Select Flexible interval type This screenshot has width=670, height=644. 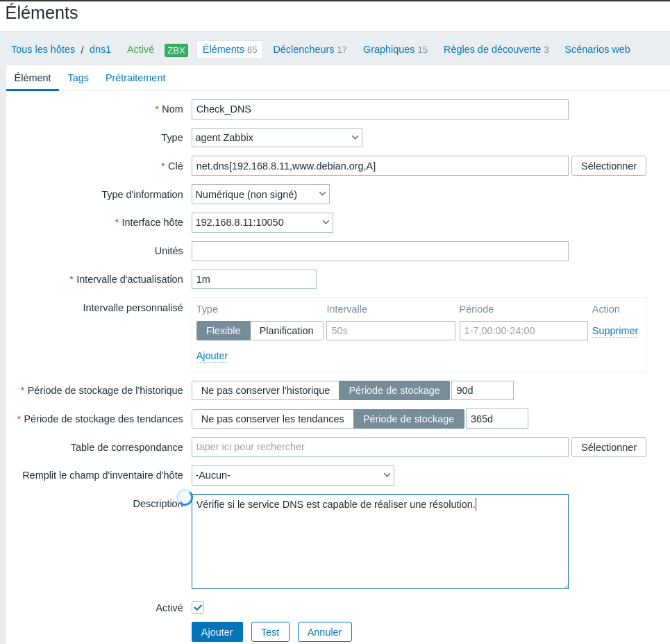click(x=223, y=331)
